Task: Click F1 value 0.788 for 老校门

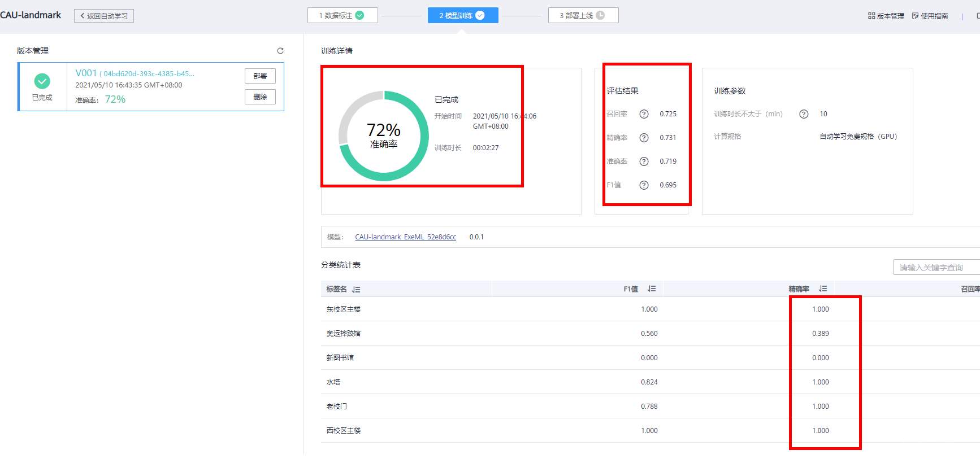Action: 649,406
